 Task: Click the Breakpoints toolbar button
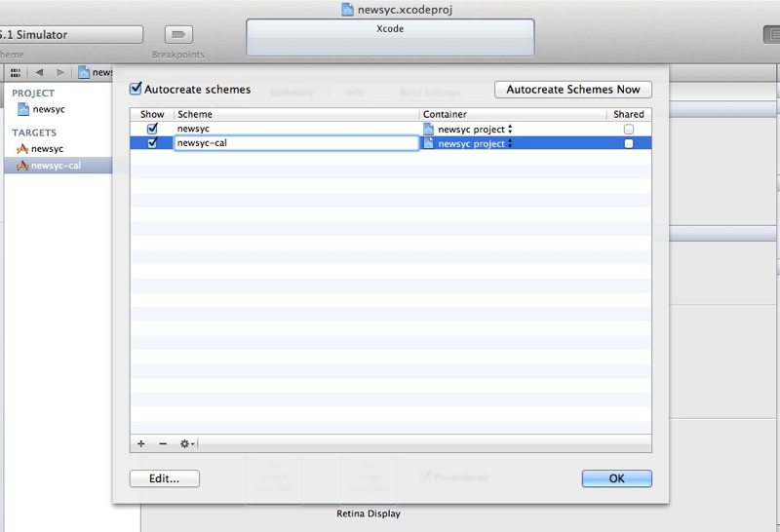click(x=178, y=35)
